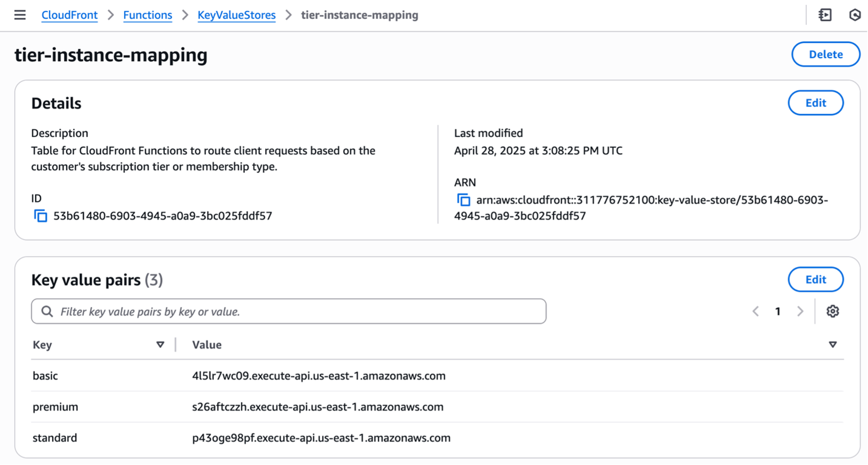Go to the previous page of key pairs

tap(755, 311)
